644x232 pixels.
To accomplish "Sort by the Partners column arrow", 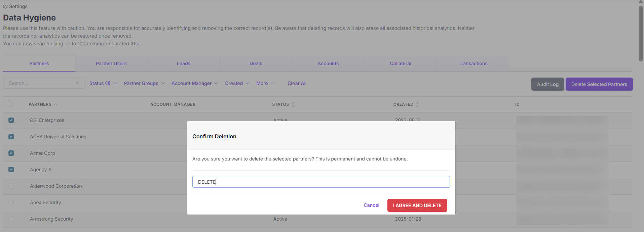I will pyautogui.click(x=55, y=104).
